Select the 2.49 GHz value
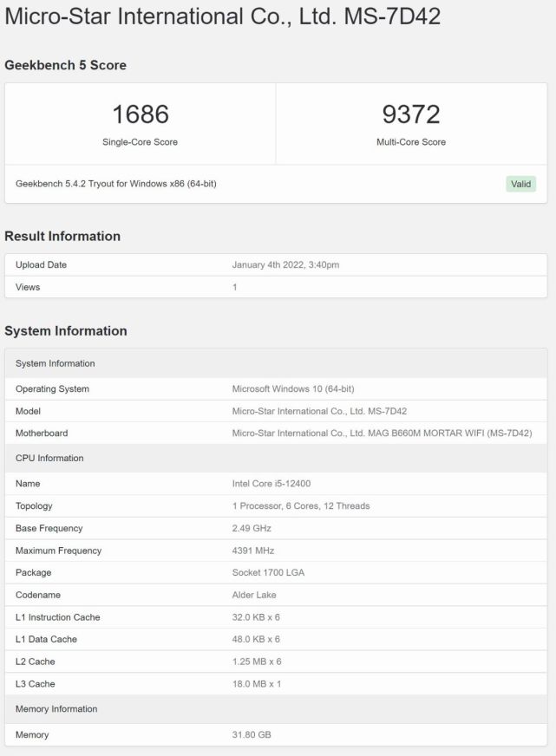 (252, 528)
